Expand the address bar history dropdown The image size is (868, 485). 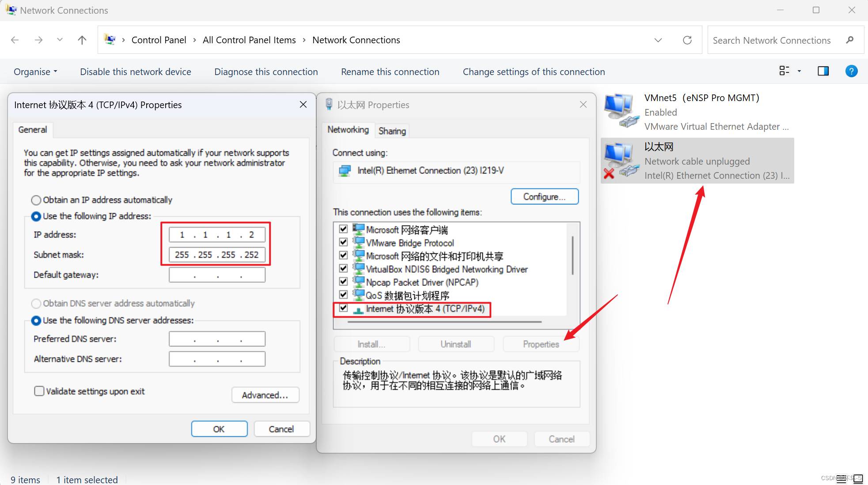click(x=658, y=40)
